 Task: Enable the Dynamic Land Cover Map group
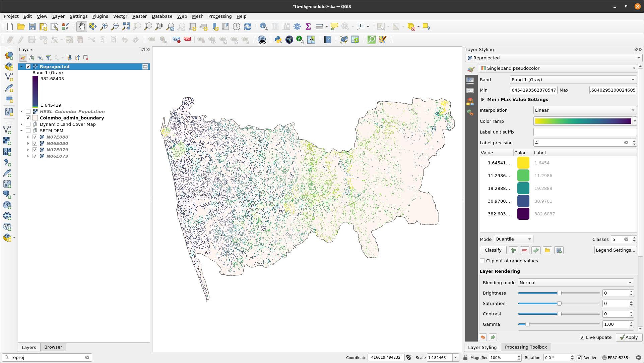coord(28,124)
